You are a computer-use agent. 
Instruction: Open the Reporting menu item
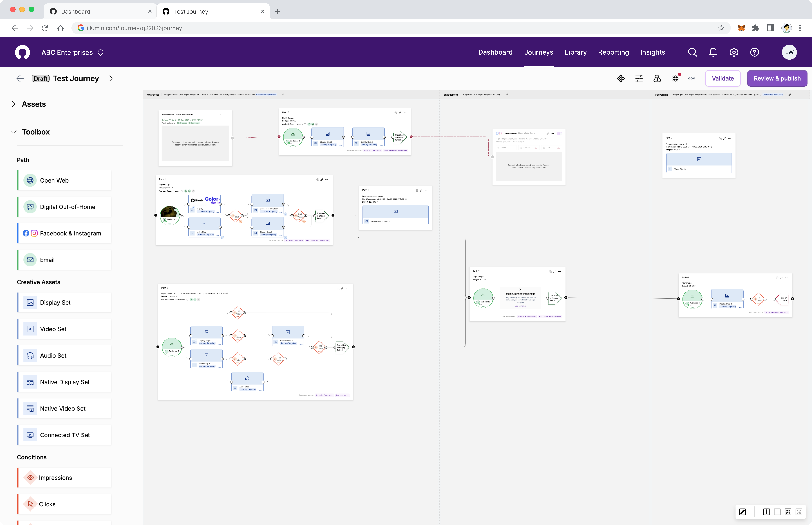pyautogui.click(x=613, y=52)
